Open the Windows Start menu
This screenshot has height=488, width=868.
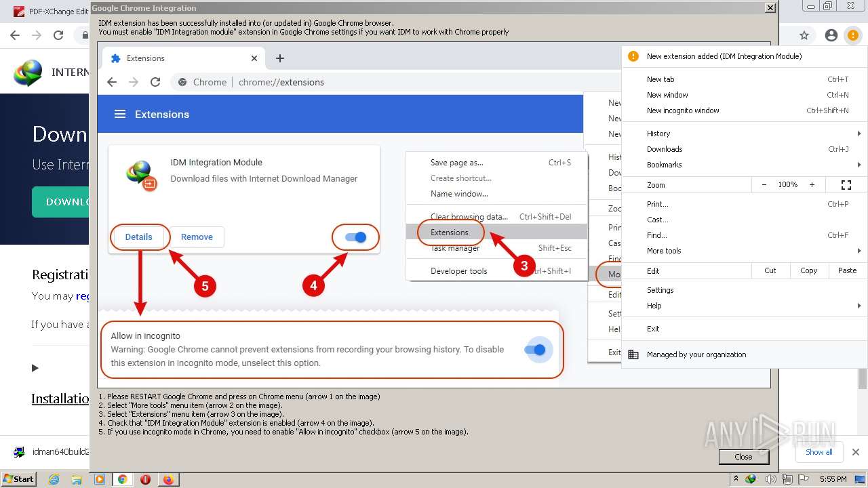point(19,479)
